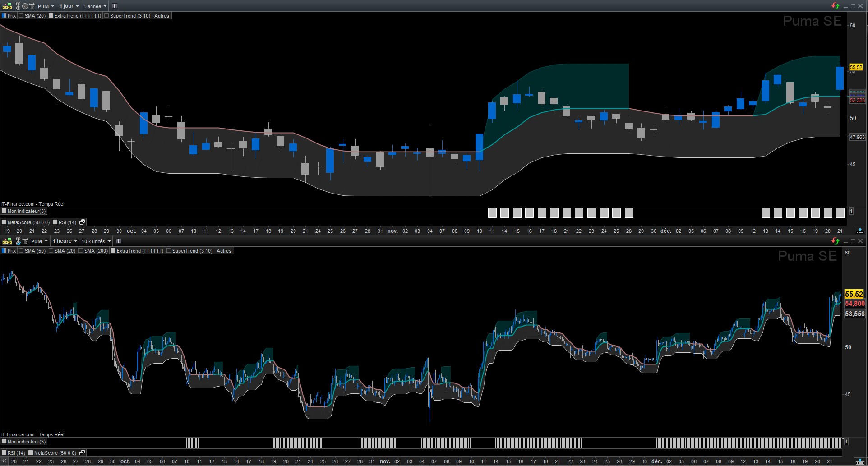Select 'Prix' tab on hourly chart
Image resolution: width=868 pixels, height=466 pixels.
click(9, 251)
